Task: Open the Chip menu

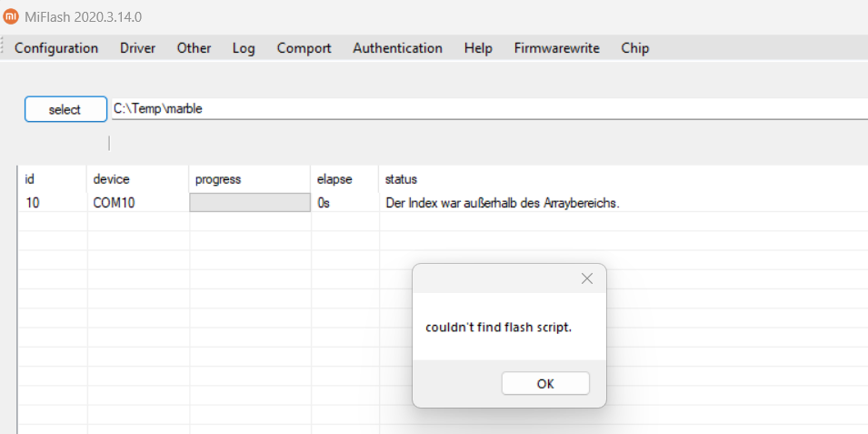Action: point(634,48)
